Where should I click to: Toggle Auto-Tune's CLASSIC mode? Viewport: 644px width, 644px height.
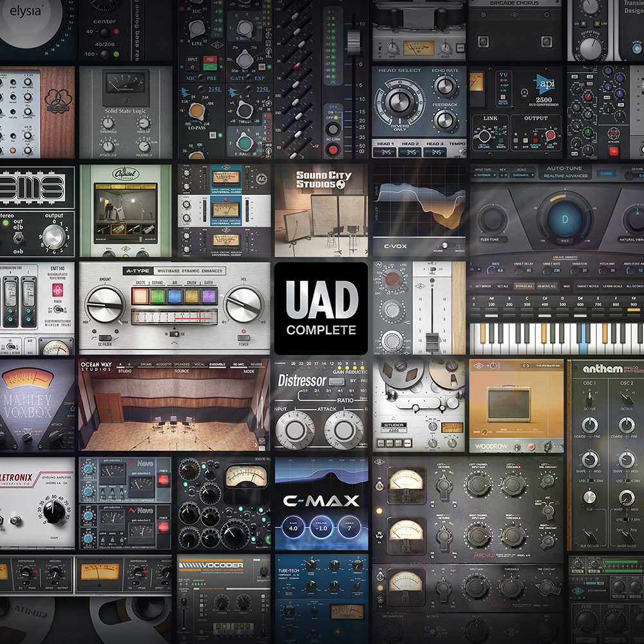coord(606,174)
